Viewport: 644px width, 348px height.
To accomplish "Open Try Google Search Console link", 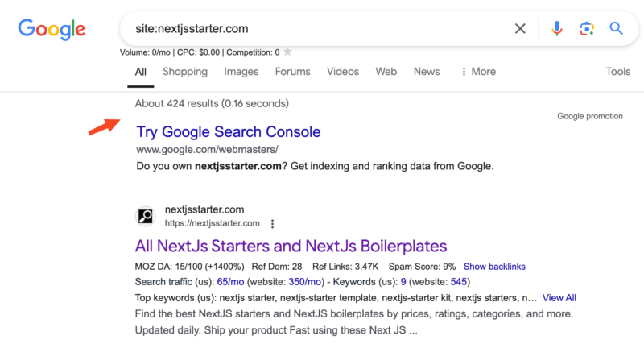I will [229, 132].
